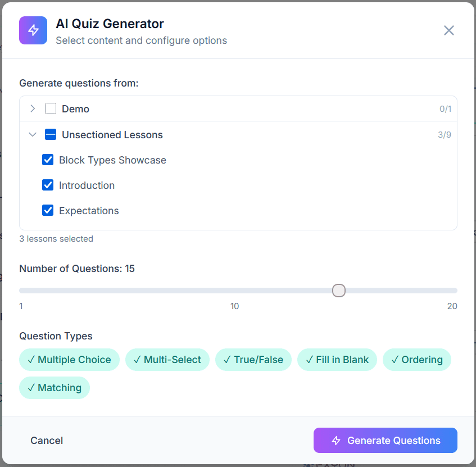The height and width of the screenshot is (467, 476).
Task: Click the Demo tree row label
Action: (74, 108)
